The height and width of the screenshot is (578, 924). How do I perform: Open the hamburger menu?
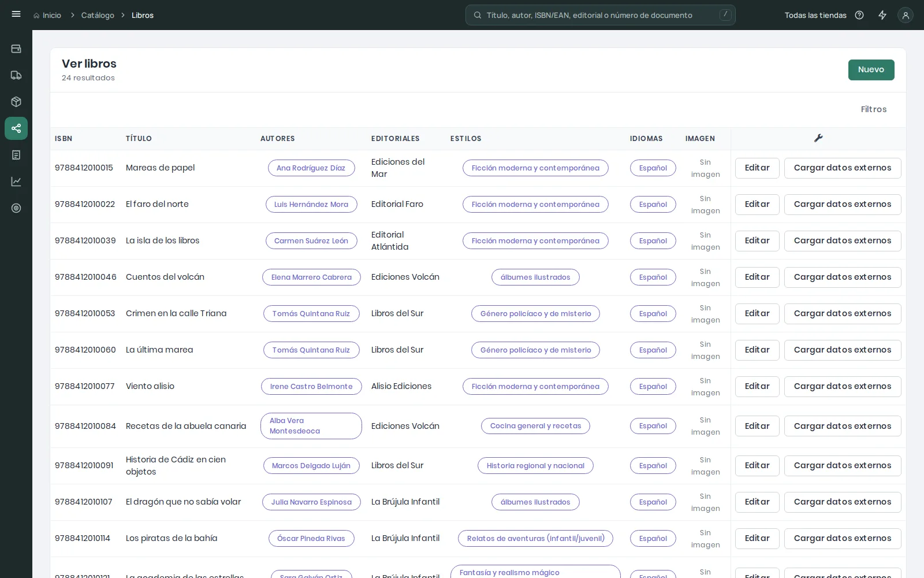click(16, 14)
